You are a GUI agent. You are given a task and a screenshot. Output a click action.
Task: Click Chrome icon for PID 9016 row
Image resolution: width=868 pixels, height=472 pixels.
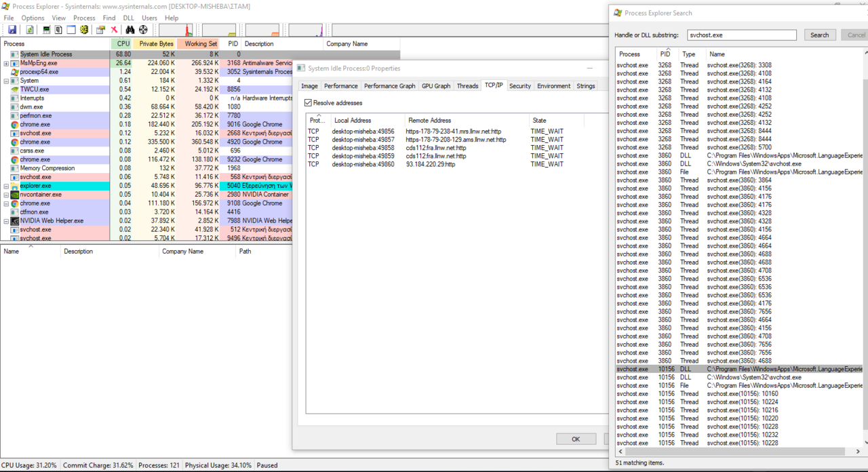click(15, 125)
